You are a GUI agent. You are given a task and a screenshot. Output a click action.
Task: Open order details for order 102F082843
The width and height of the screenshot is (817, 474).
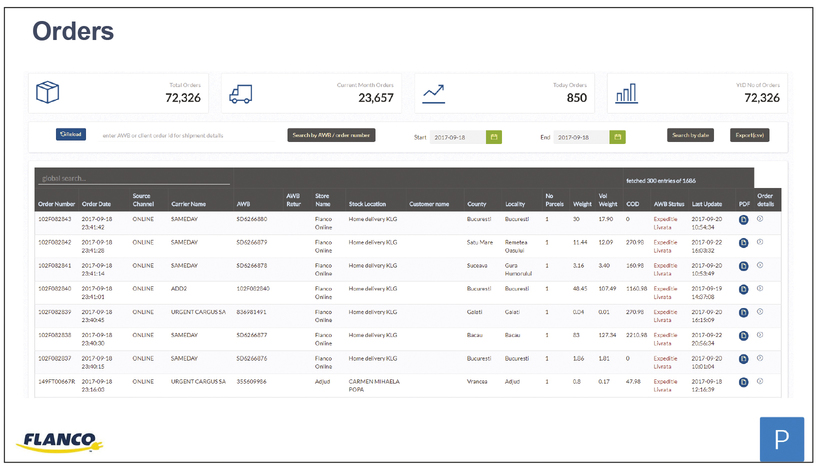[x=760, y=216]
